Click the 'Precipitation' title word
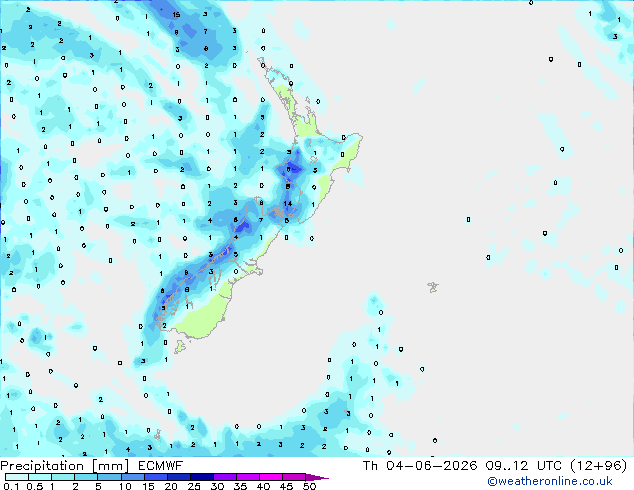 click(42, 466)
